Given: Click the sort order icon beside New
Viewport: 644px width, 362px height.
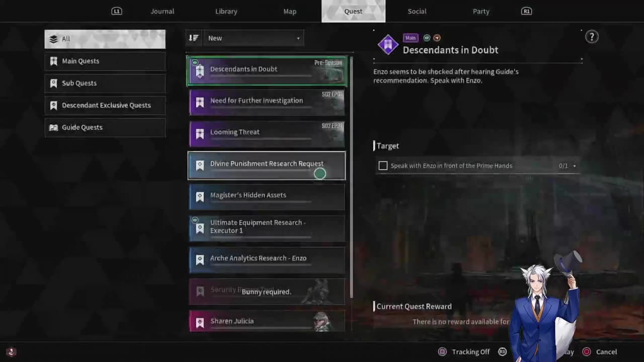Looking at the screenshot, I should [194, 38].
